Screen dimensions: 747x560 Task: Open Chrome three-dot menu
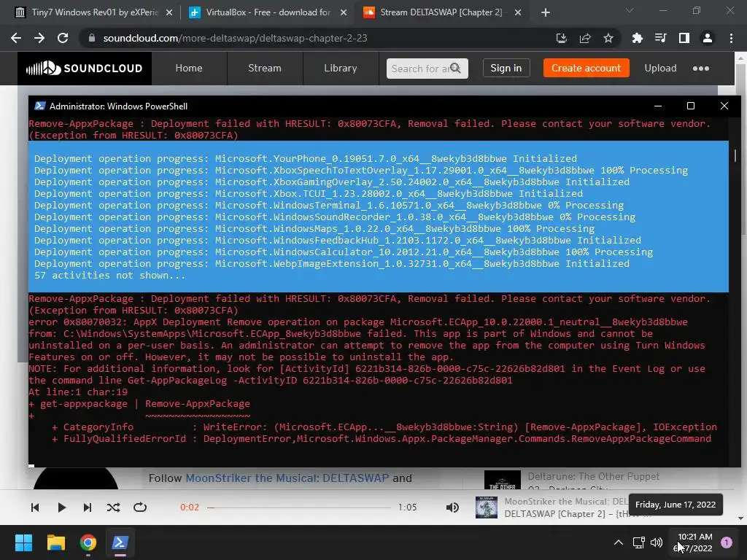point(731,38)
